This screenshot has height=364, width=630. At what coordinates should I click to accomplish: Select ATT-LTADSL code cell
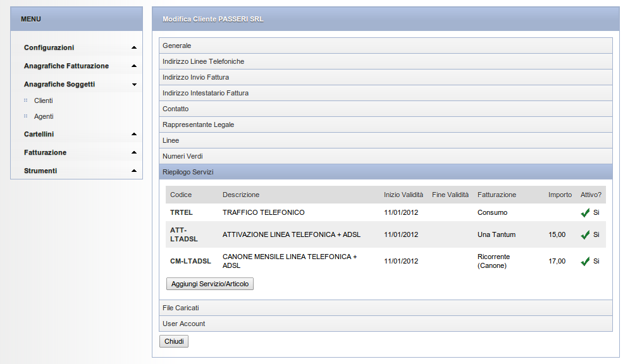[184, 234]
